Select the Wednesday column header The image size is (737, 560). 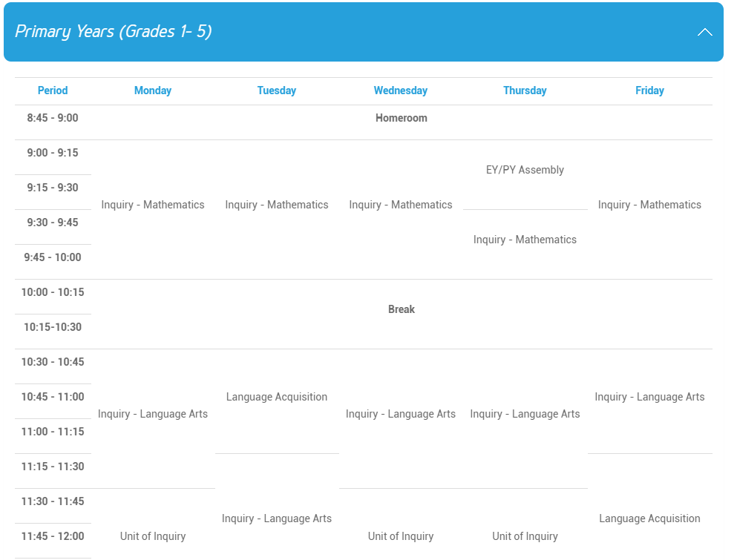401,90
